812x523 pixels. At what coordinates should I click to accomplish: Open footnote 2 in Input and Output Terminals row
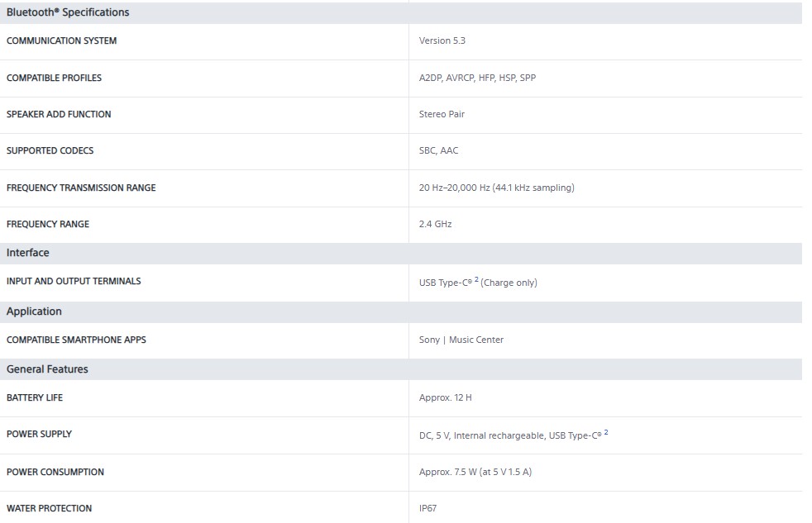pos(476,280)
